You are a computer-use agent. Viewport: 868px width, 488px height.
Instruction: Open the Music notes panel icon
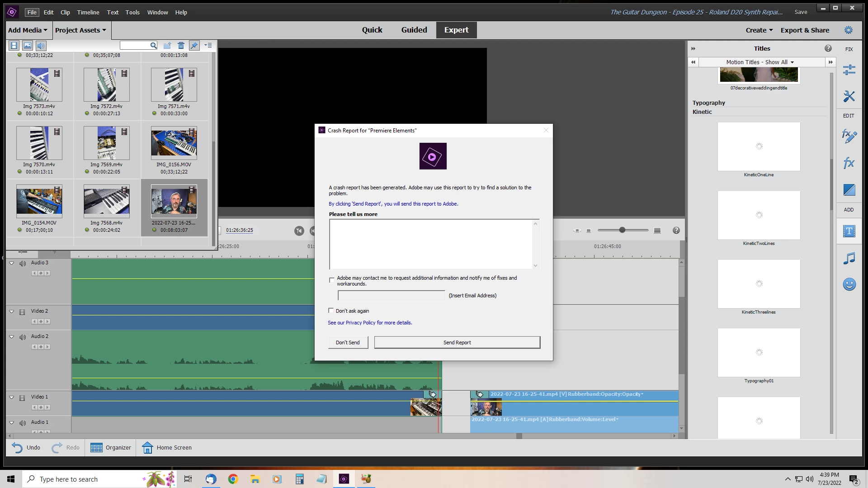[849, 258]
